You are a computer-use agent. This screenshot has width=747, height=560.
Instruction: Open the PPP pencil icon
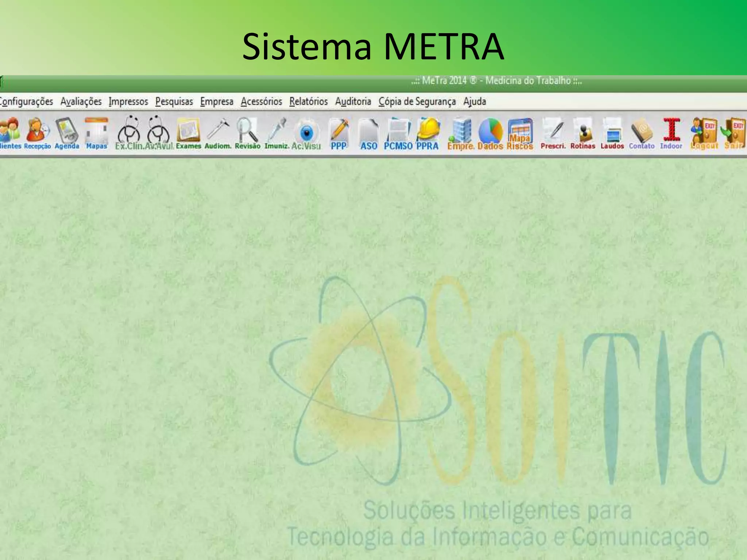pos(338,133)
